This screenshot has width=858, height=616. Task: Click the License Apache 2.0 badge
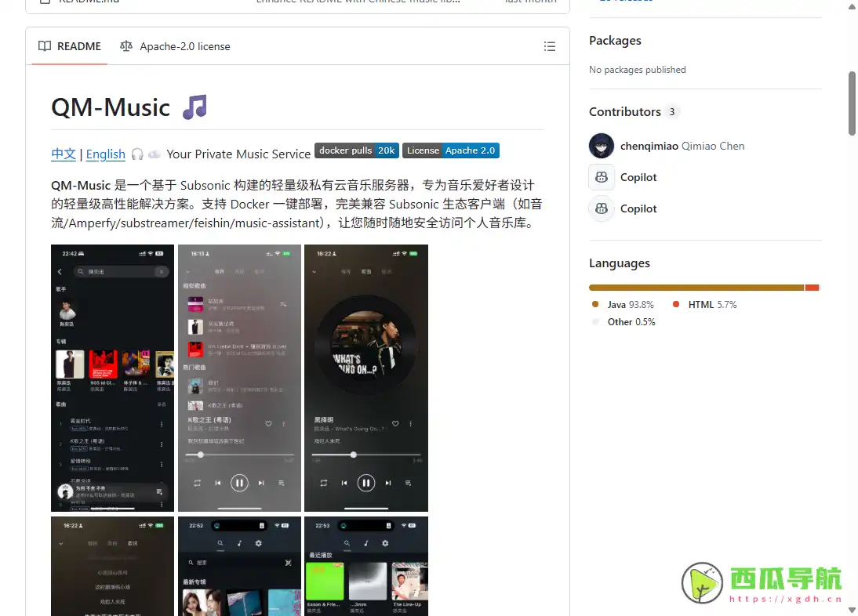[x=451, y=150]
